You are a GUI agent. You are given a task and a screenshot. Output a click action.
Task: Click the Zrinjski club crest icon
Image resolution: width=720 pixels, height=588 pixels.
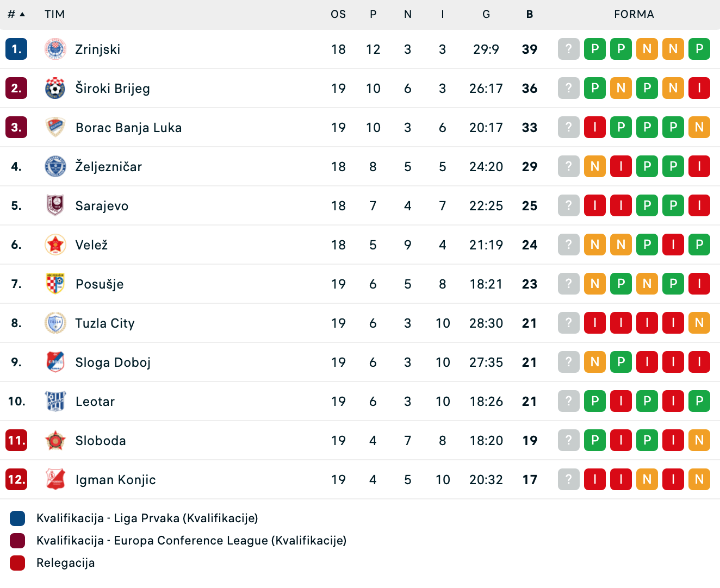click(x=55, y=49)
